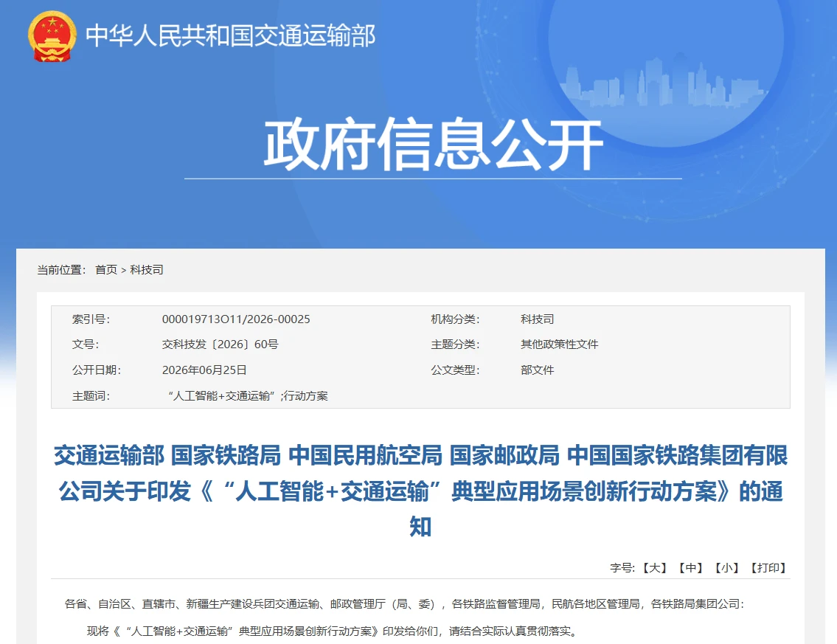Screen dimensions: 837x644
Task: Click the 文号 label
Action: [86, 344]
